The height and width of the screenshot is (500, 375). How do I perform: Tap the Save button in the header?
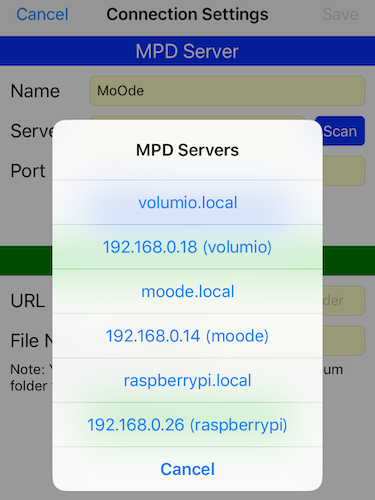point(340,14)
